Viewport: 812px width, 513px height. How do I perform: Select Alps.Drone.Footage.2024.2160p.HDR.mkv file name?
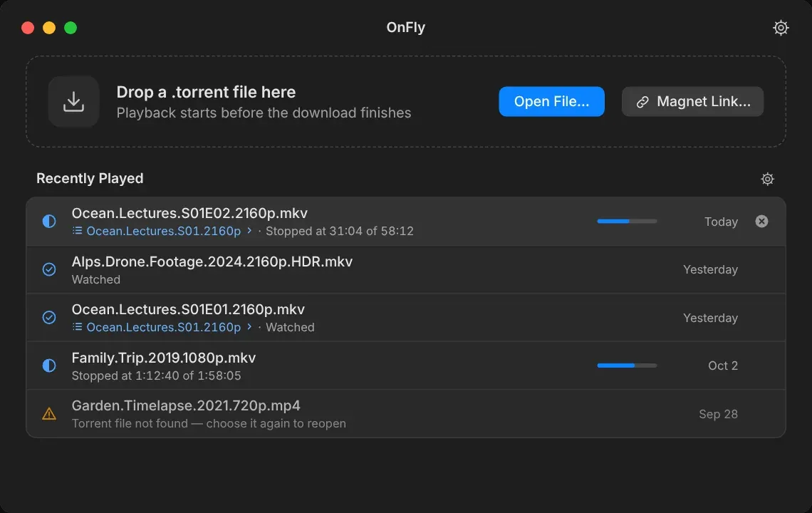pyautogui.click(x=212, y=261)
